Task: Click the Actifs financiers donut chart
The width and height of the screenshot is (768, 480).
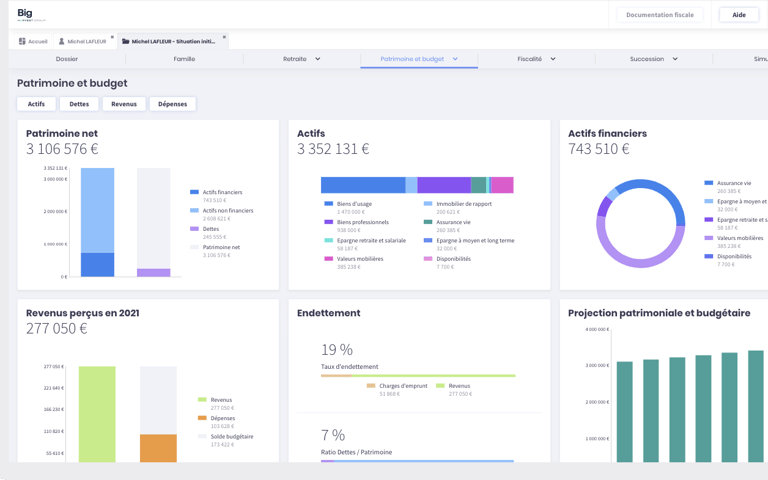Action: click(641, 223)
